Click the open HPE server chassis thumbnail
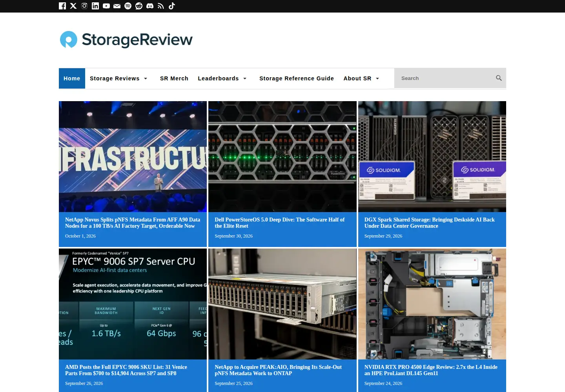Screen dimensions: 565x392 point(432,304)
